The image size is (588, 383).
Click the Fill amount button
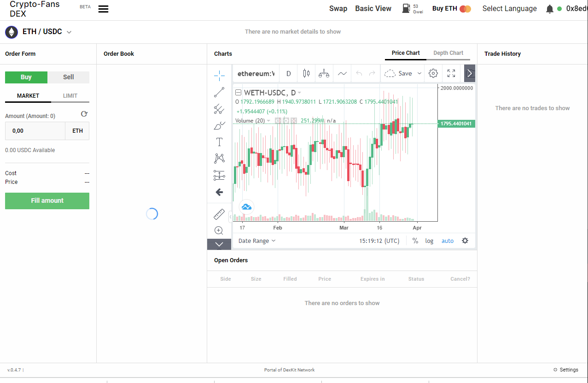coord(47,201)
